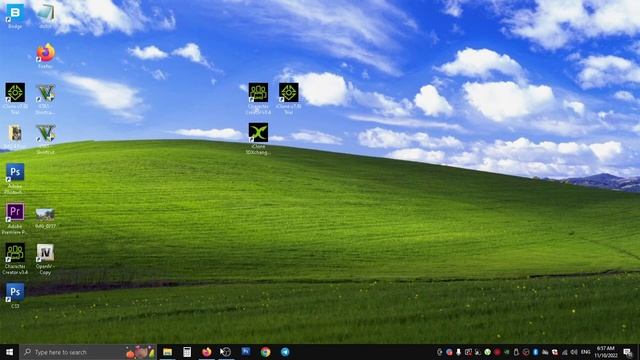
Task: Open the Adobe Bridge desktop shortcut
Action: coord(15,16)
